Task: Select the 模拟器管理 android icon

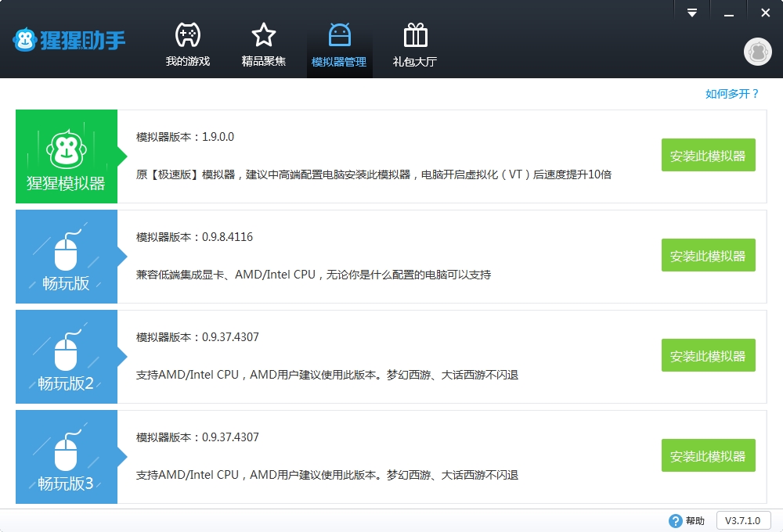Action: click(x=339, y=35)
